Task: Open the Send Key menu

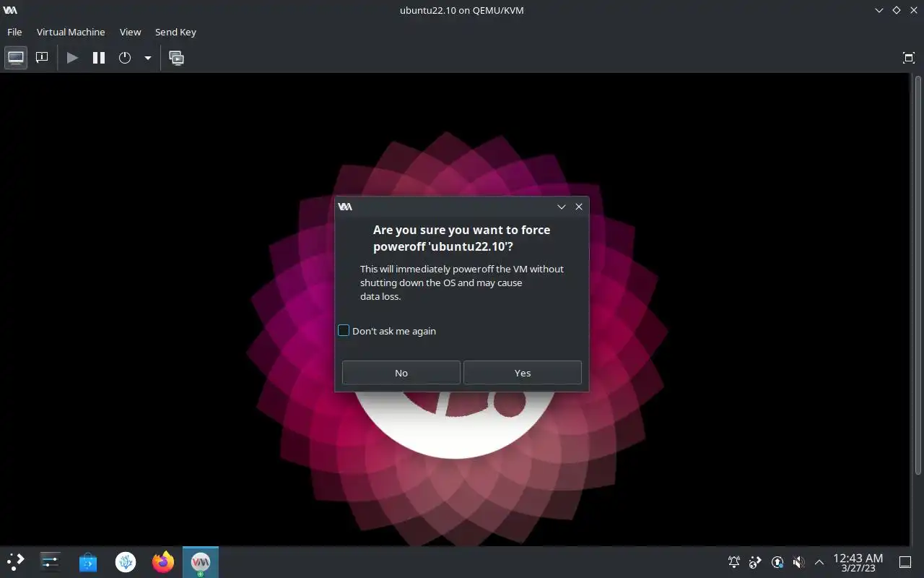Action: point(175,32)
